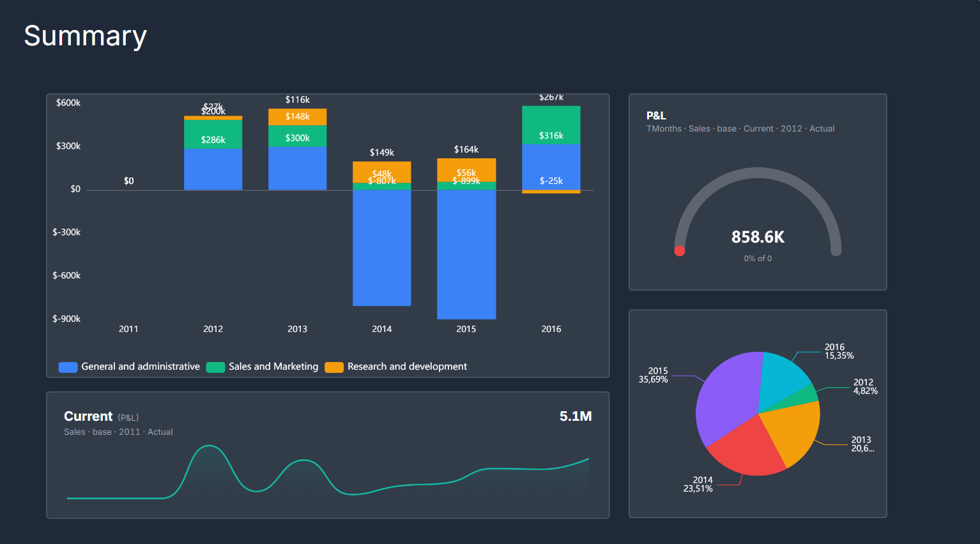The image size is (980, 544).
Task: Click the 2013 blue bar segment
Action: 298,169
